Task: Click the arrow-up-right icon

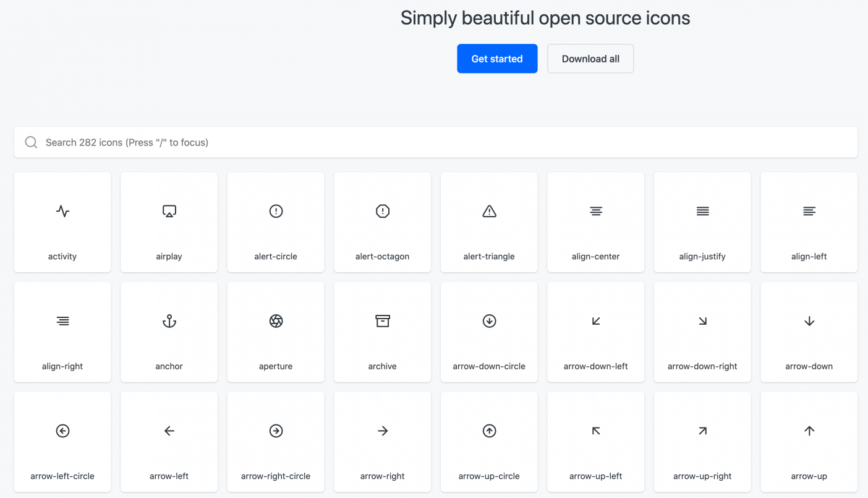Action: tap(702, 431)
